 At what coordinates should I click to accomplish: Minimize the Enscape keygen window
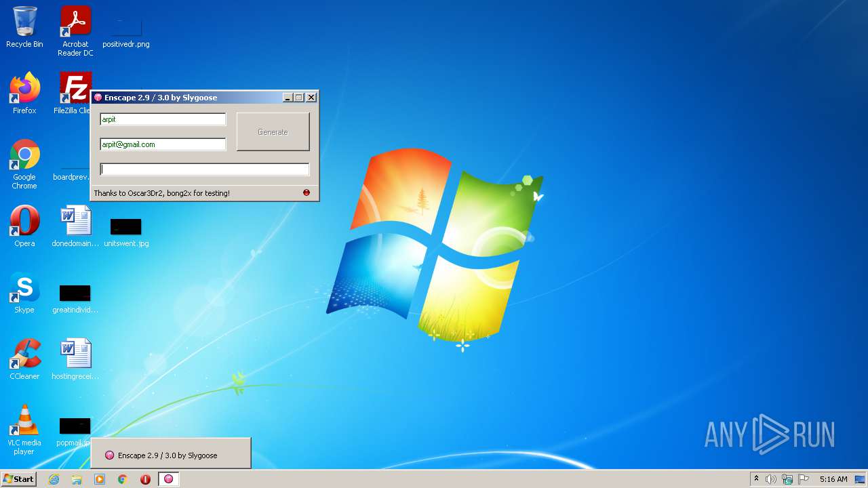[288, 98]
